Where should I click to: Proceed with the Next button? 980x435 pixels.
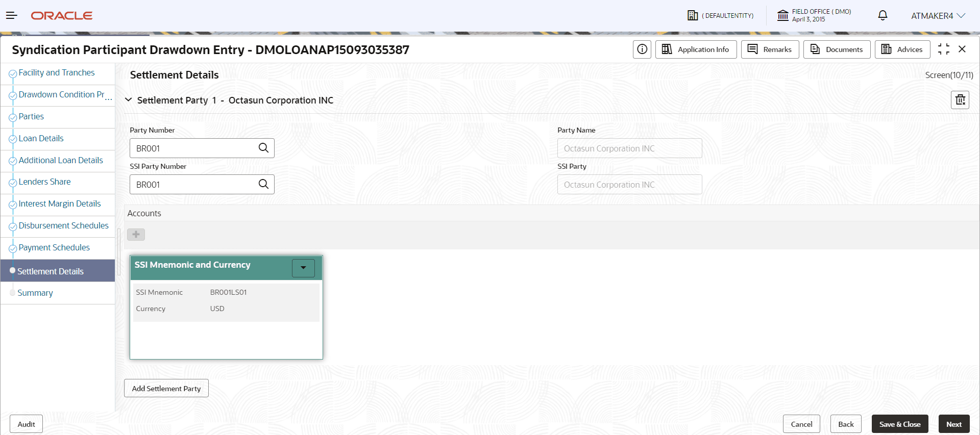[x=954, y=424]
